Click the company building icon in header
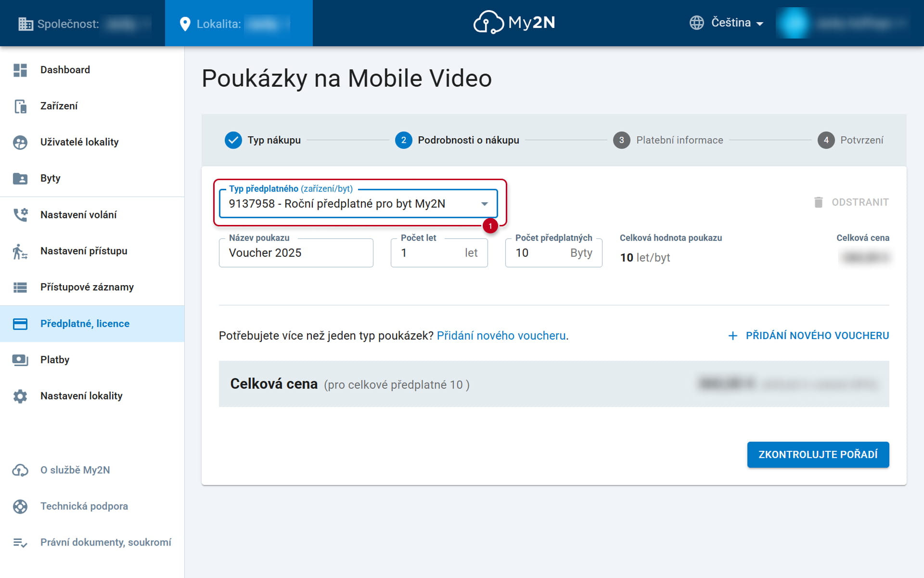Screen dimensions: 924x578 (26, 24)
